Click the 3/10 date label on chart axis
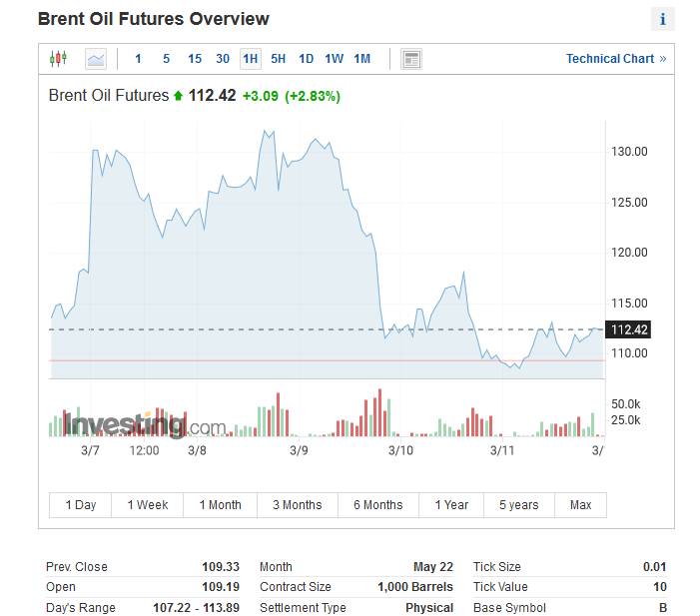Screen dimensions: 700x616 click(400, 450)
